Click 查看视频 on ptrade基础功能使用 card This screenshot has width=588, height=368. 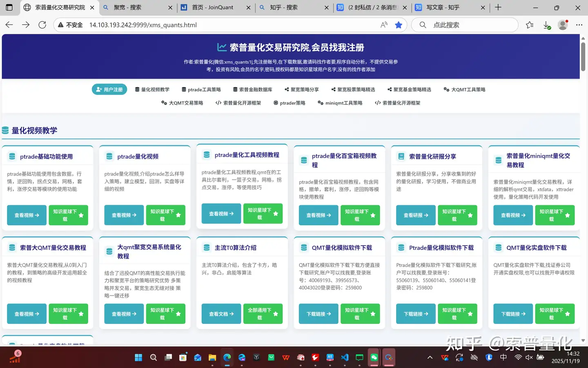(27, 215)
